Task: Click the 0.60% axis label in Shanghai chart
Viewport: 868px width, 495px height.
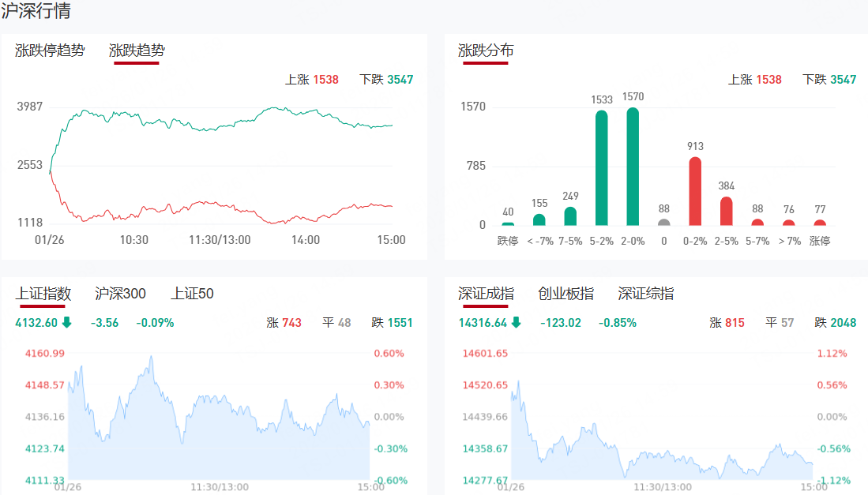Action: pyautogui.click(x=389, y=354)
